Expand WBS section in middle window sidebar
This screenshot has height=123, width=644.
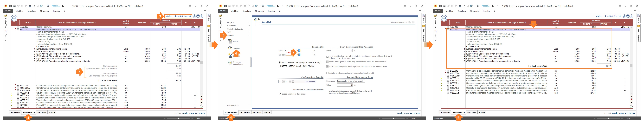238,32
